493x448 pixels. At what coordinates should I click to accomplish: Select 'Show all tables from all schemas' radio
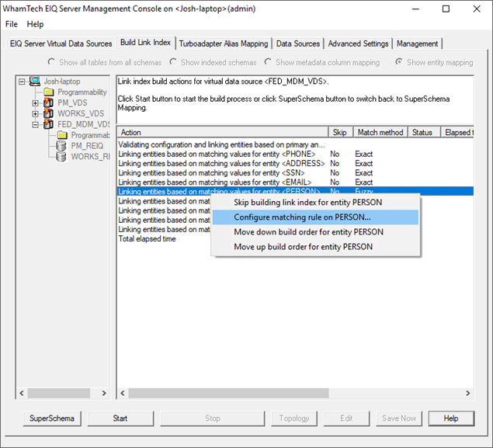[52, 62]
